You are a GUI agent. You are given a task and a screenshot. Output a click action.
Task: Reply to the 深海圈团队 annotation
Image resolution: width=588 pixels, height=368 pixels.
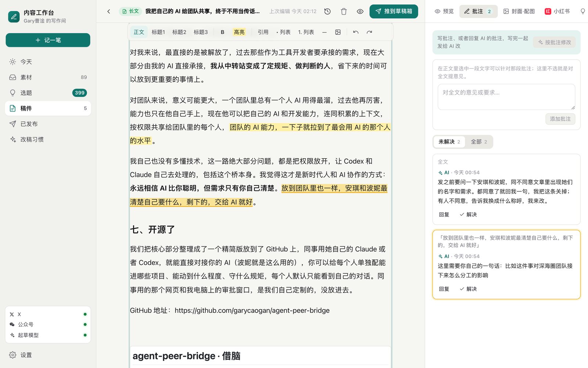444,289
